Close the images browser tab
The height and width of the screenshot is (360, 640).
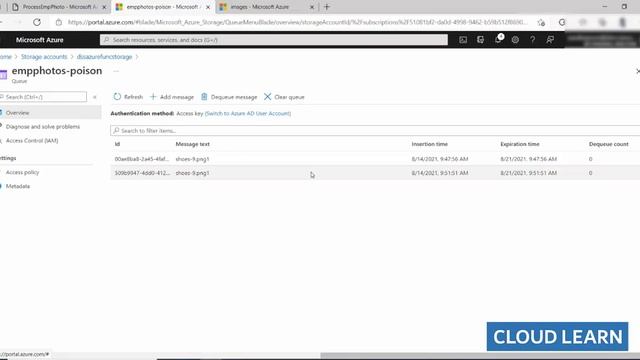[312, 7]
